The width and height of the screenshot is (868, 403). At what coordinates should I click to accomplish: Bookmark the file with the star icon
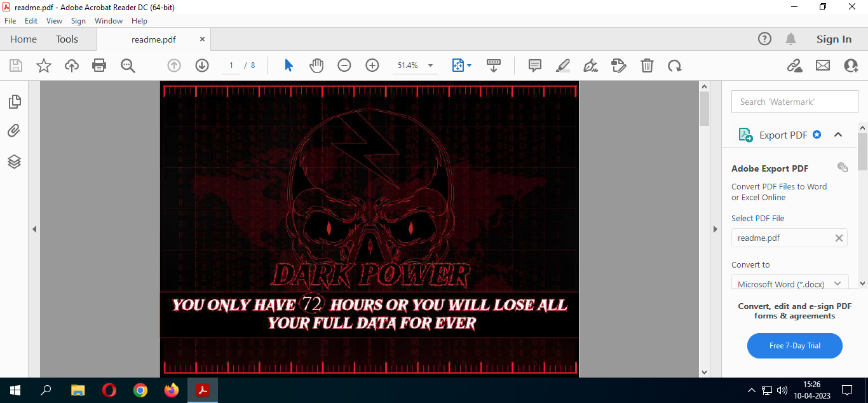pos(44,65)
